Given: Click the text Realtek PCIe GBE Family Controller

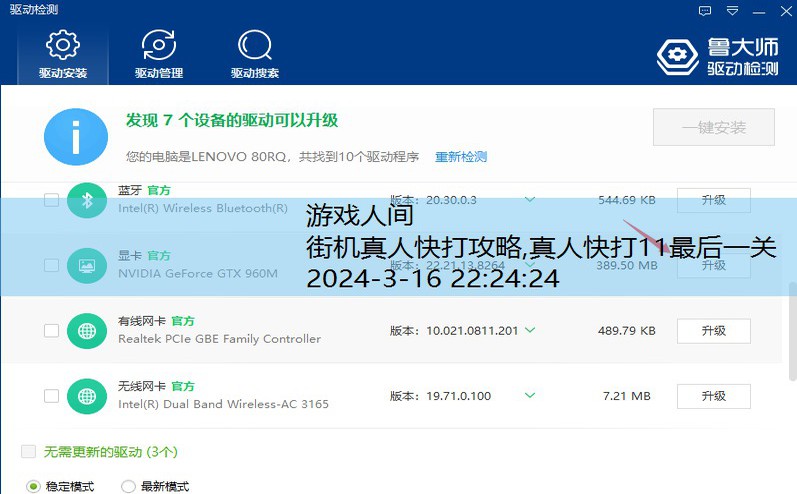Looking at the screenshot, I should (x=220, y=339).
